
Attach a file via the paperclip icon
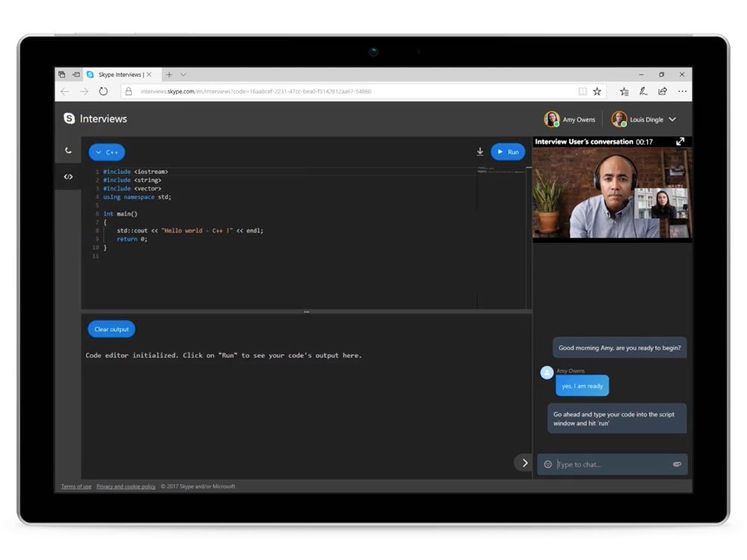[677, 464]
